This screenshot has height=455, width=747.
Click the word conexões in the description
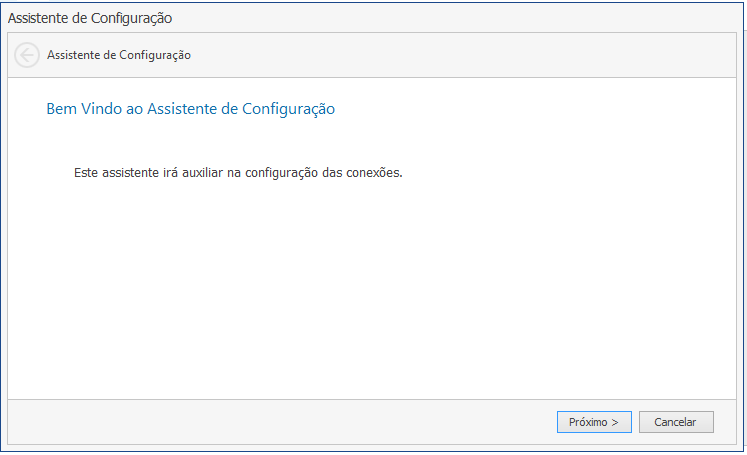[x=374, y=172]
